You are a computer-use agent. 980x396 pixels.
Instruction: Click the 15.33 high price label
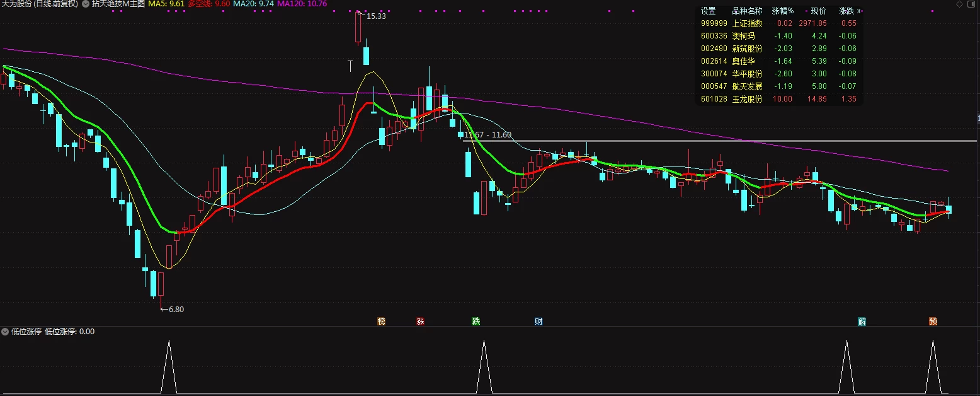coord(376,16)
